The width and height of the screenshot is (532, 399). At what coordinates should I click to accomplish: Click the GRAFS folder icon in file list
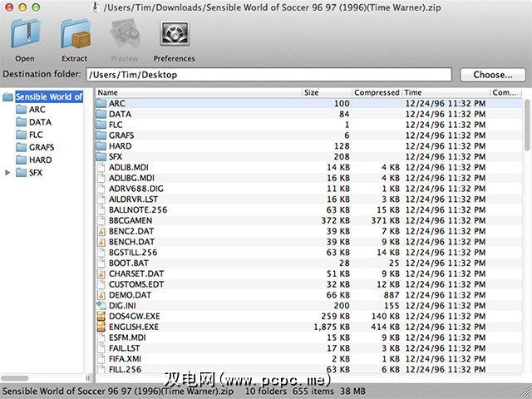(101, 135)
